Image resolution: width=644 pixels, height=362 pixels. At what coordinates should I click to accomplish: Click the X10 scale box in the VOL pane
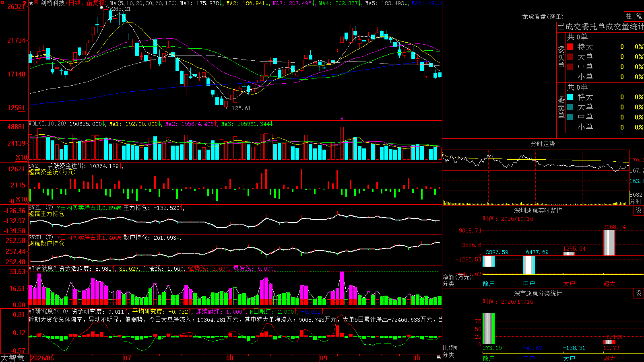(x=21, y=157)
